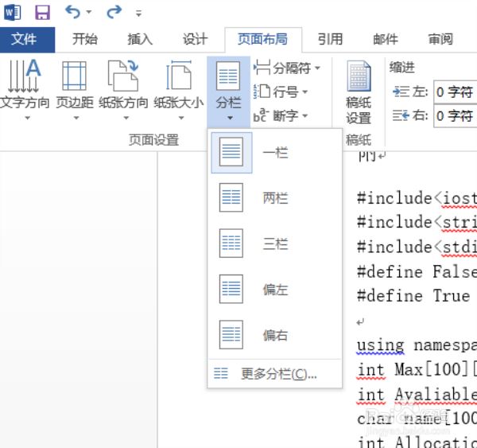
Task: Click the 'using namespa' line in document
Action: click(x=417, y=346)
